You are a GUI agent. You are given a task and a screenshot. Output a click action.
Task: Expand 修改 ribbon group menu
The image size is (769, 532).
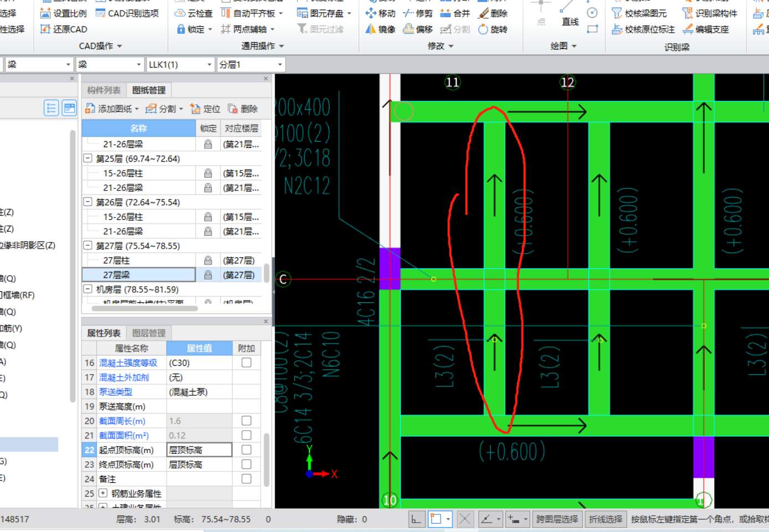[440, 46]
